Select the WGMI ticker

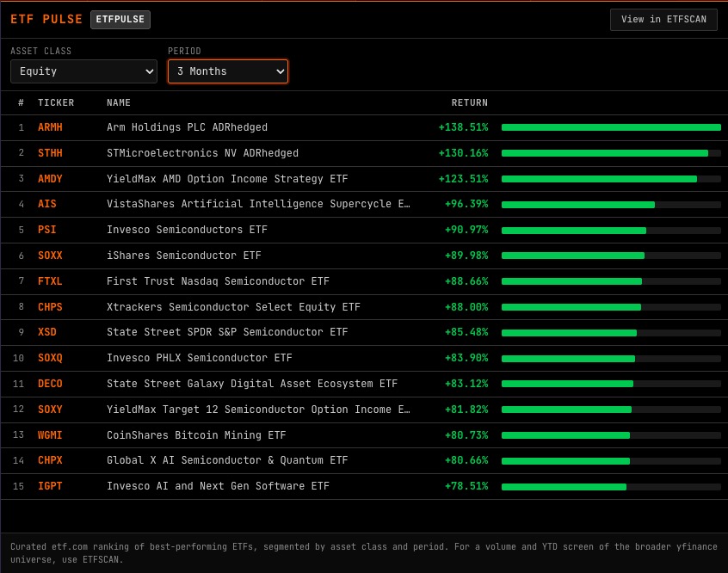coord(50,435)
